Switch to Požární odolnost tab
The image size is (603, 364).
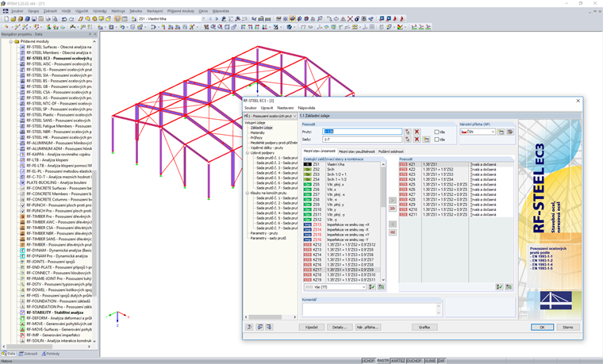tap(390, 151)
